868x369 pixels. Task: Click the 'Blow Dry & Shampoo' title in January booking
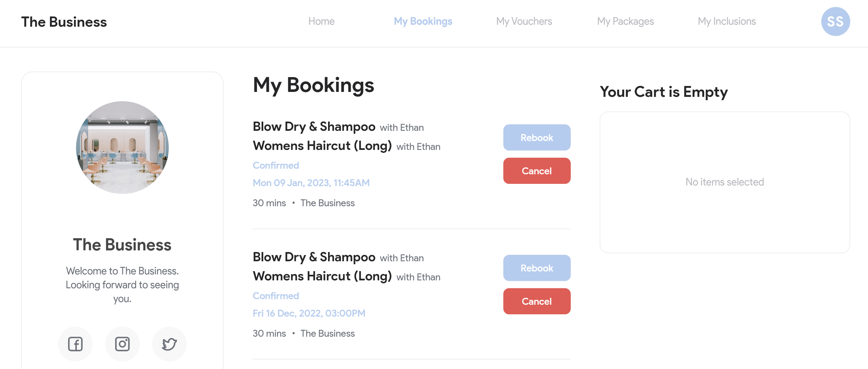point(314,127)
